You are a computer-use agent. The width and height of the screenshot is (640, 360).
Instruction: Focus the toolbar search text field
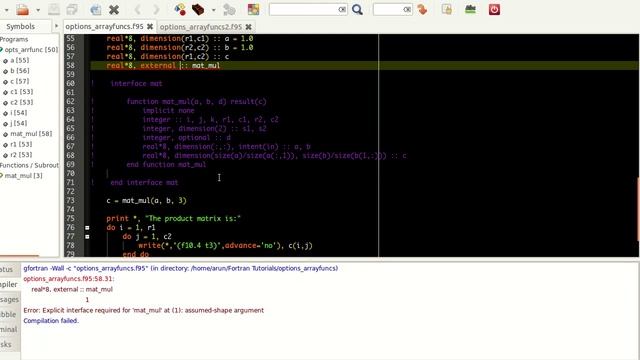point(303,9)
